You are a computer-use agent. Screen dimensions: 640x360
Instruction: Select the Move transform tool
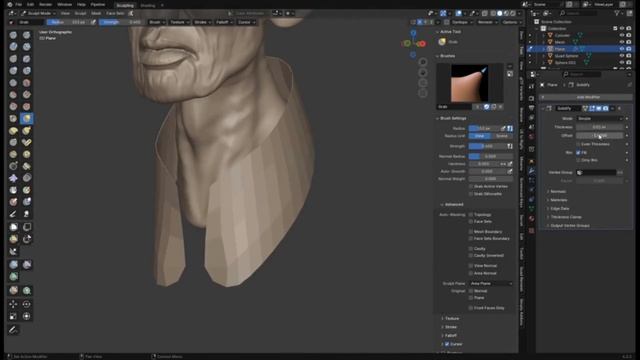tap(13, 304)
